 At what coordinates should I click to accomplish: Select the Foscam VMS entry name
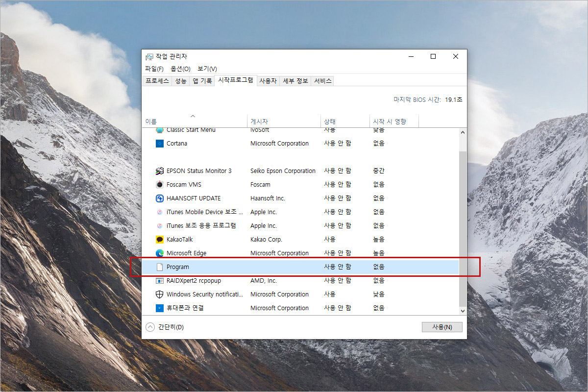tap(184, 185)
